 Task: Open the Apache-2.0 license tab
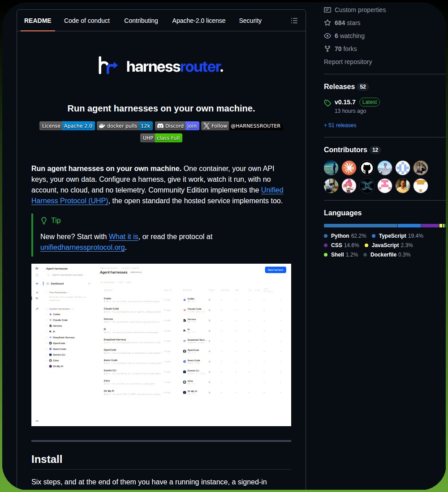tap(199, 21)
